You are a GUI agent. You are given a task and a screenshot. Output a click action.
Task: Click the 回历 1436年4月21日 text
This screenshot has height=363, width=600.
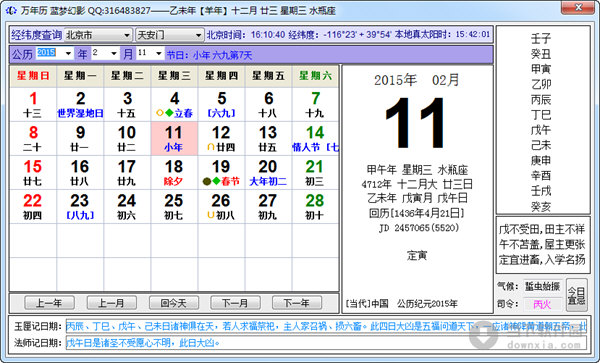(417, 213)
